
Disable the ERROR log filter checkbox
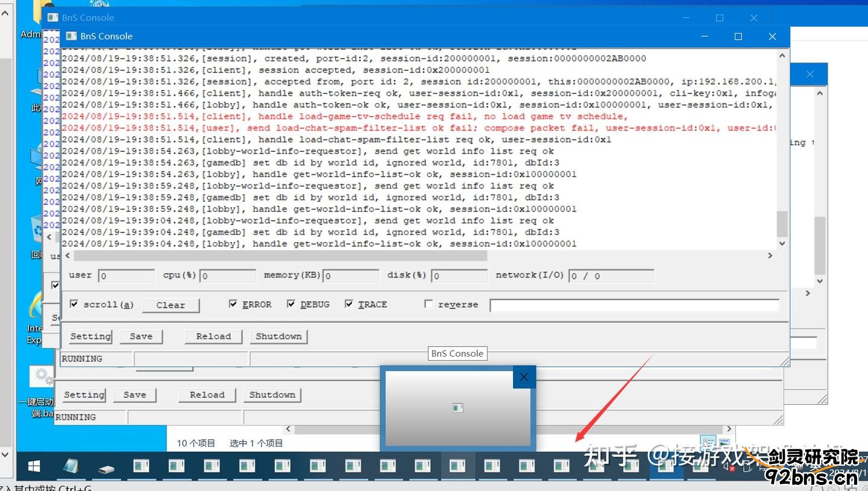233,304
